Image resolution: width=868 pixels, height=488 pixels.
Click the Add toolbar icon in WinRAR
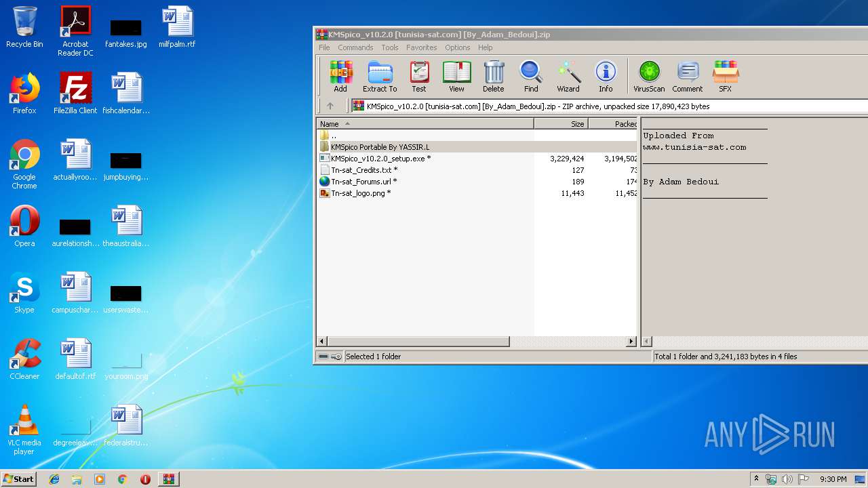[340, 77]
